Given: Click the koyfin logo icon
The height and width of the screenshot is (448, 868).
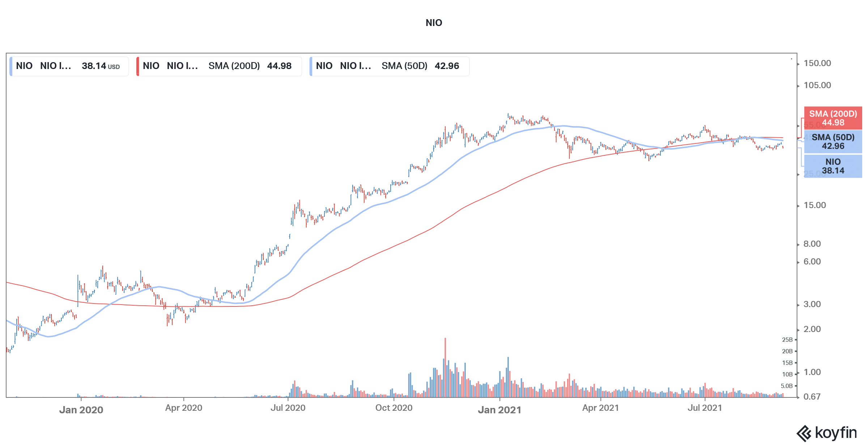Looking at the screenshot, I should [804, 434].
